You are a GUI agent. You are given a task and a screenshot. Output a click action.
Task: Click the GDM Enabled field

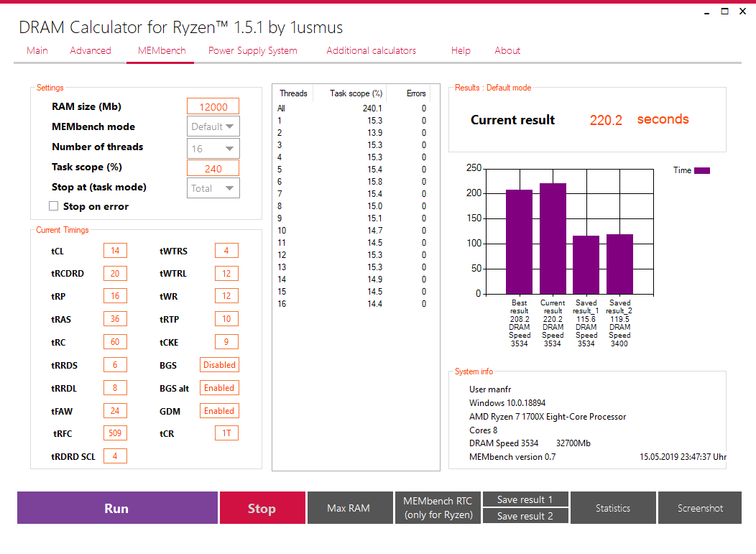tap(219, 411)
